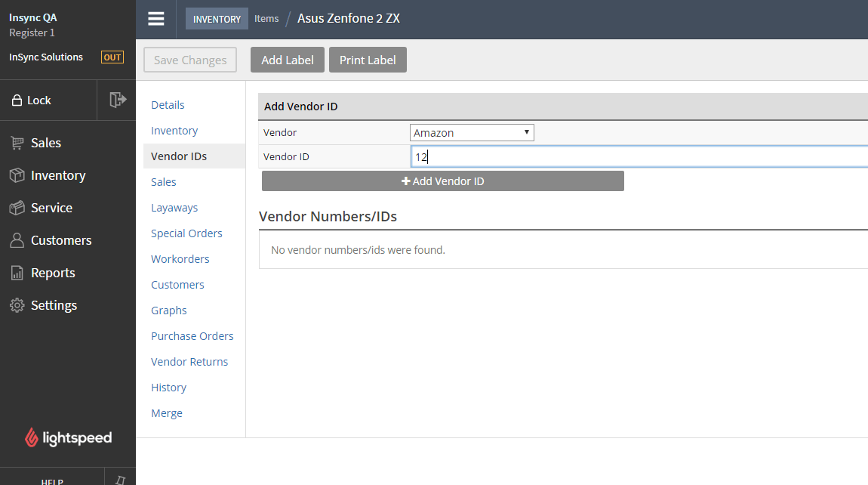Click the Print Label button
Image resolution: width=868 pixels, height=485 pixels.
(x=368, y=60)
